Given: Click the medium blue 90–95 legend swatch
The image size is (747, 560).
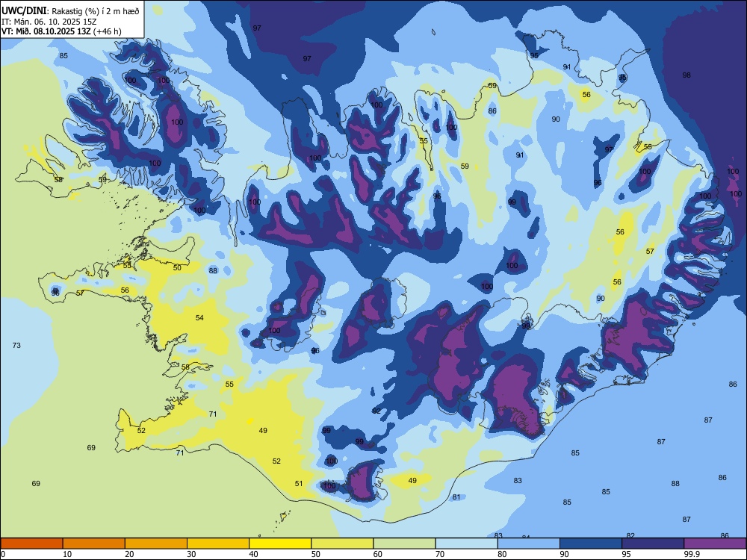Looking at the screenshot, I should click(x=591, y=544).
